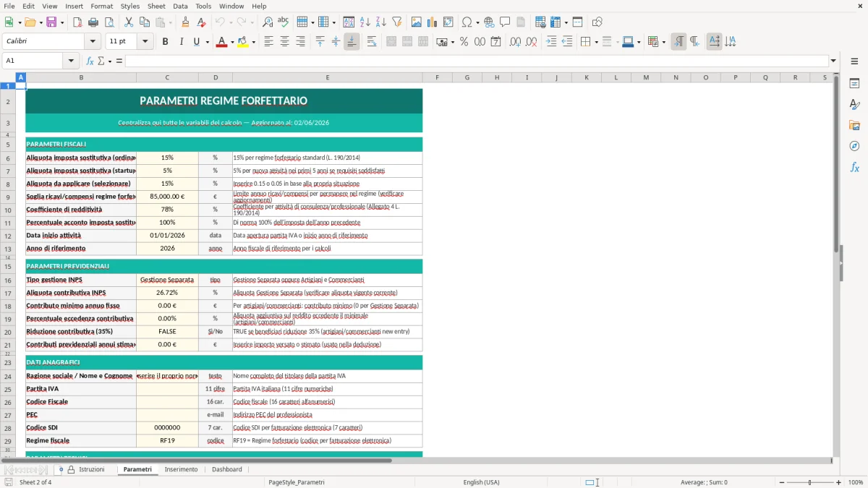Screen dimensions: 868x488
Task: Click the Increase Indent icon
Action: coord(551,42)
